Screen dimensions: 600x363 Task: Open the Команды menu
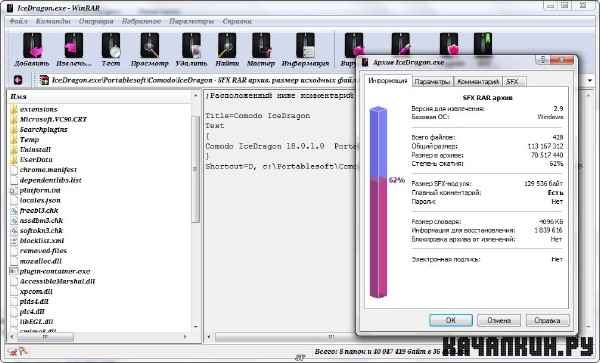point(53,21)
